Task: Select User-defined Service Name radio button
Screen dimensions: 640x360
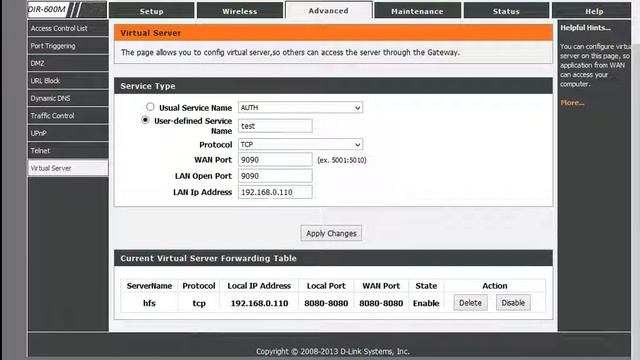Action: click(x=145, y=120)
